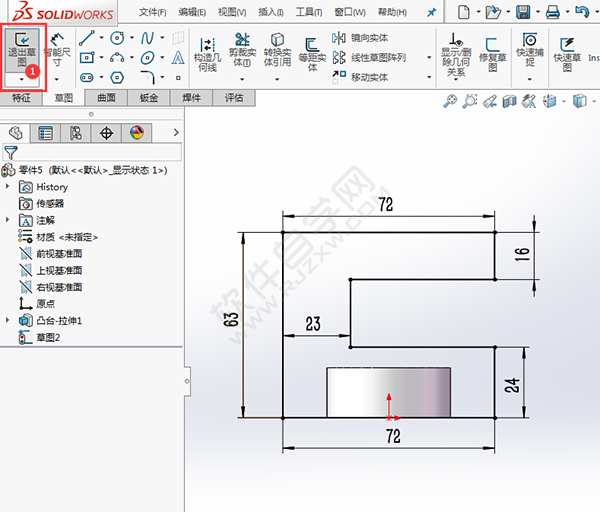The height and width of the screenshot is (512, 600).
Task: Expand the History folder
Action: point(7,186)
